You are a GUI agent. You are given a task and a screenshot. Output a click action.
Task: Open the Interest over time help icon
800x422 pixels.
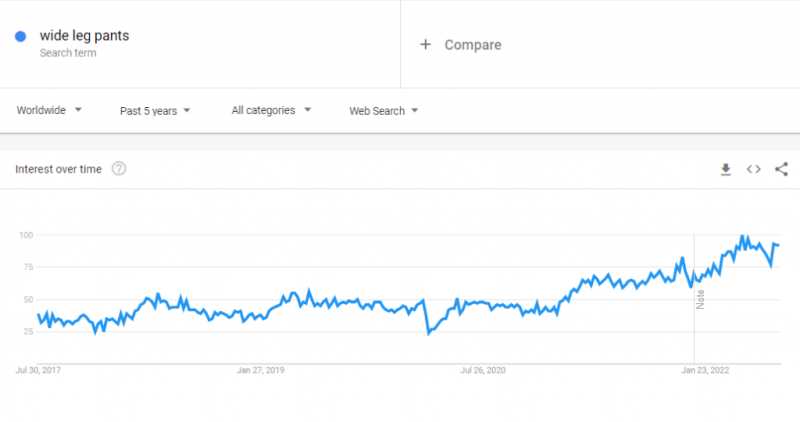(119, 169)
